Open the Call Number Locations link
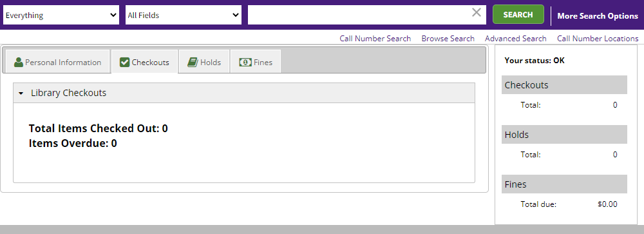Viewport: 644px width, 234px height. click(x=598, y=38)
